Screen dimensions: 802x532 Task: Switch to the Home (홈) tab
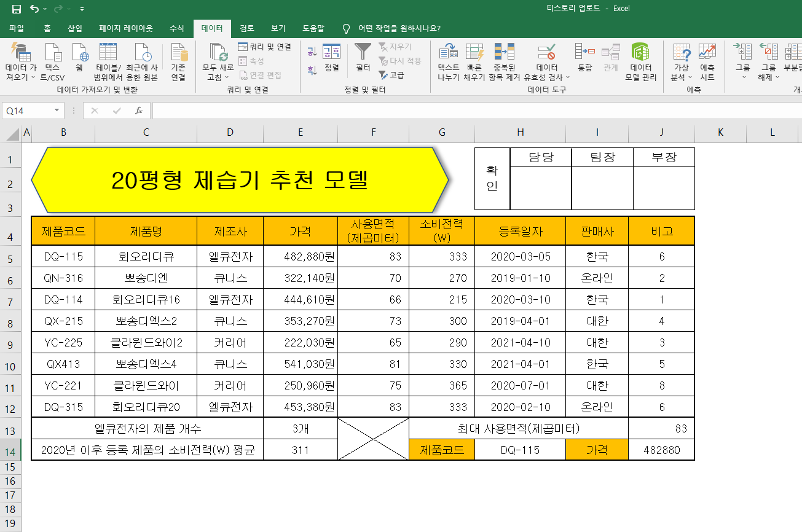coord(47,28)
